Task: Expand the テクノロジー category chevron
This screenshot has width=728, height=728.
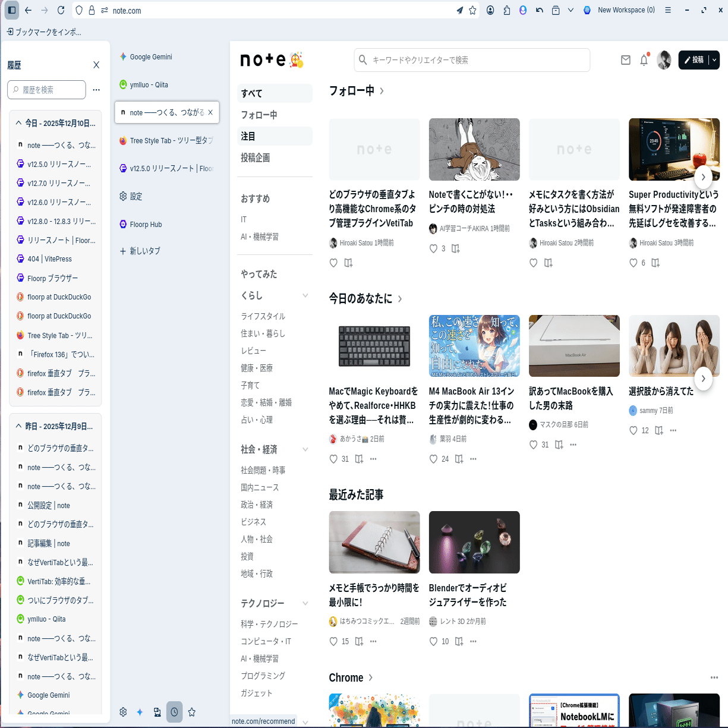Action: (x=305, y=603)
